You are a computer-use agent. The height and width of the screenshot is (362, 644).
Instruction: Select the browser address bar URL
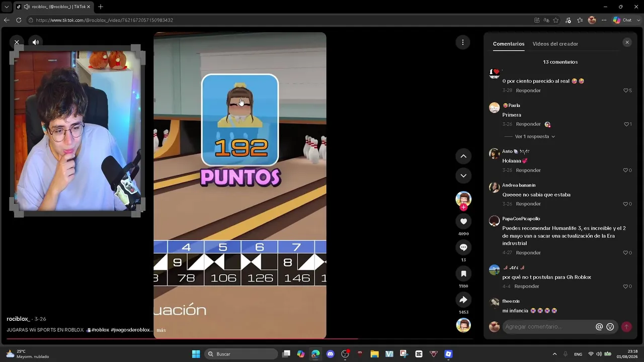(x=105, y=20)
